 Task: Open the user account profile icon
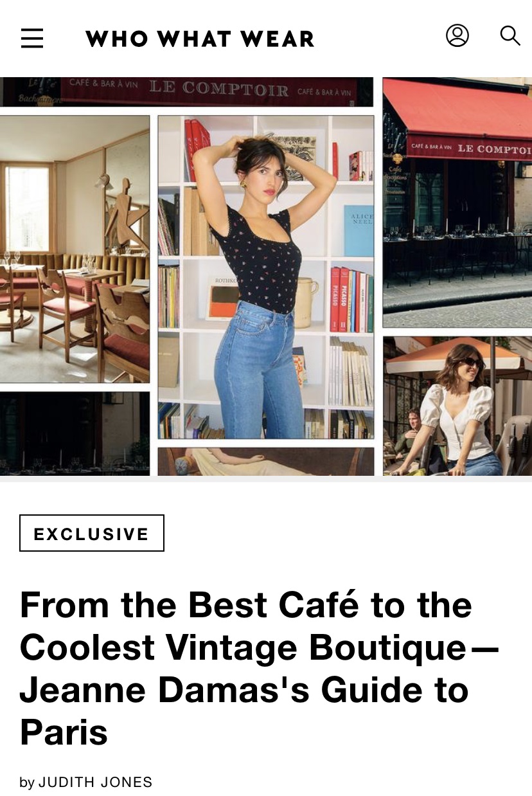pos(457,35)
